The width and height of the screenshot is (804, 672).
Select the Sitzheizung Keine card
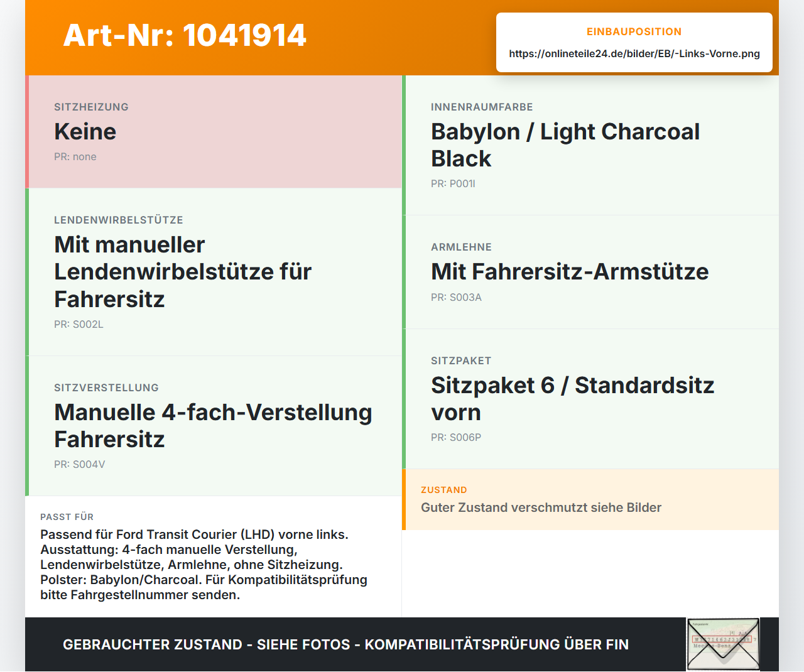click(x=214, y=132)
